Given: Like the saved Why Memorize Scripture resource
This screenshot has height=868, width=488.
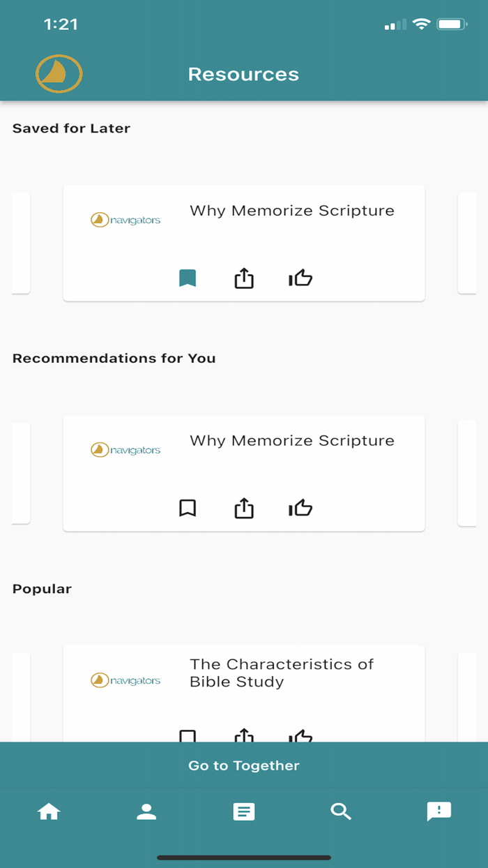Looking at the screenshot, I should (300, 278).
